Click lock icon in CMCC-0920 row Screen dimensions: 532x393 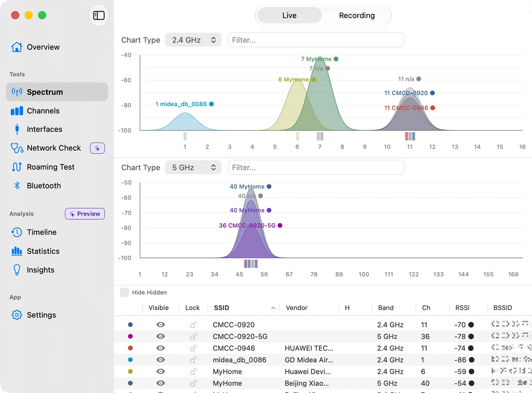193,325
